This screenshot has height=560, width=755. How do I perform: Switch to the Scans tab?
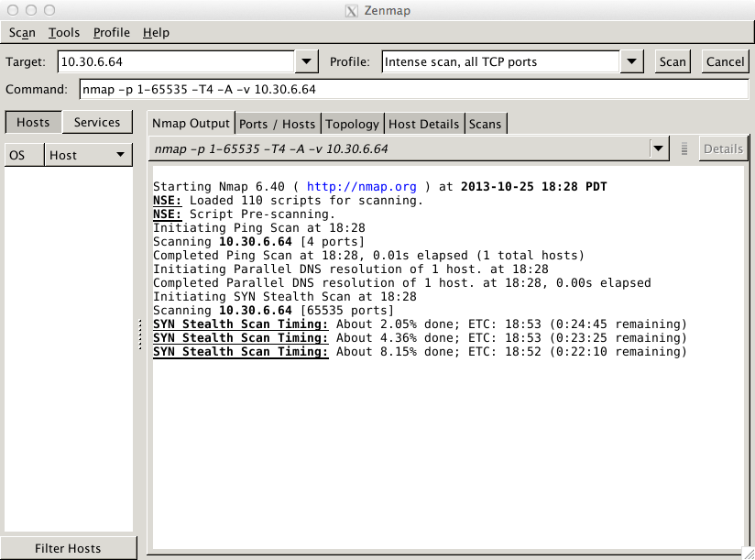tap(486, 124)
